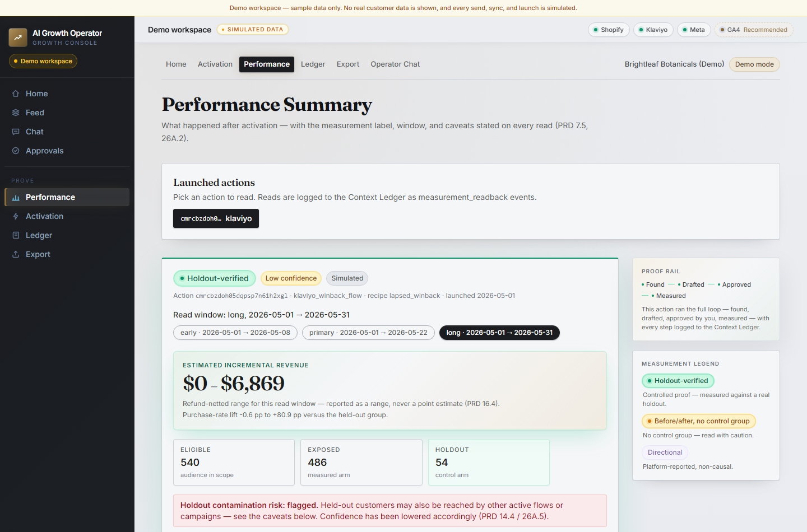
Task: Open Ledger via the sidebar document icon
Action: pyautogui.click(x=16, y=235)
